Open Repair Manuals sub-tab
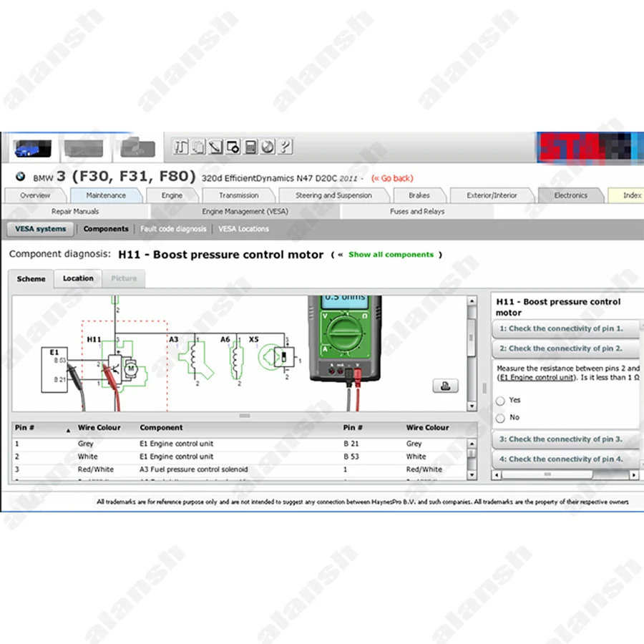644x644 pixels. 74,212
